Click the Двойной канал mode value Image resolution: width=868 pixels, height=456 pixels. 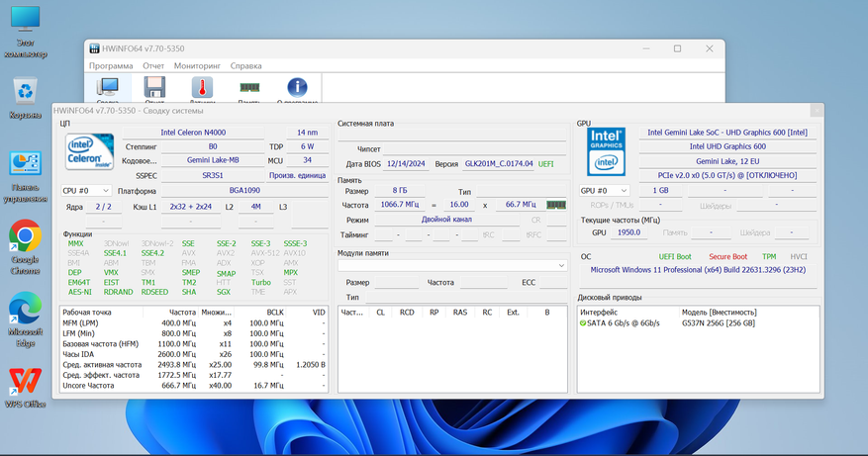click(446, 220)
